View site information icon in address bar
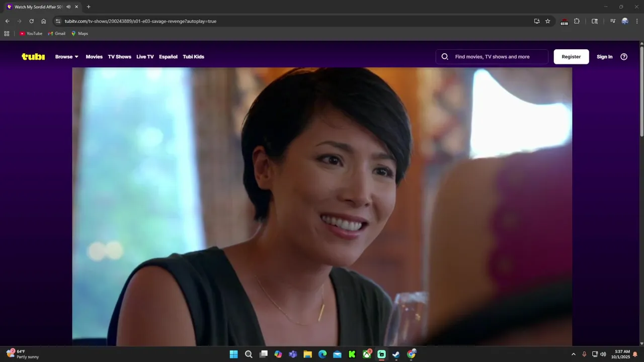644x362 pixels. [58, 21]
